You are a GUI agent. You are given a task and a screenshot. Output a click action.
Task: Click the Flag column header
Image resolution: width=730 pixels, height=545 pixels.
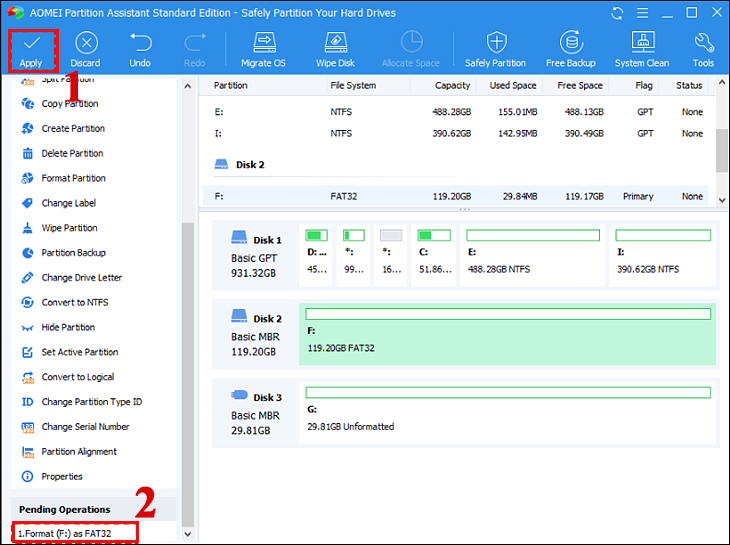click(644, 86)
